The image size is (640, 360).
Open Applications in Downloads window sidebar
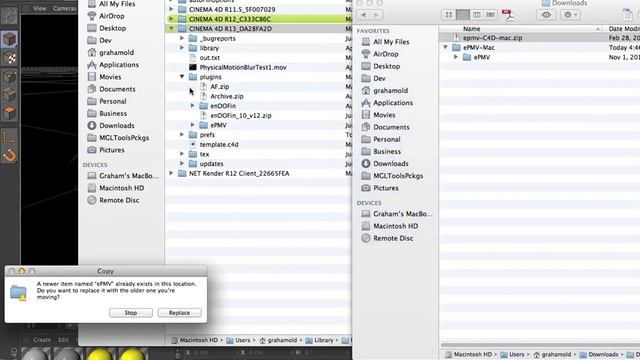[393, 103]
